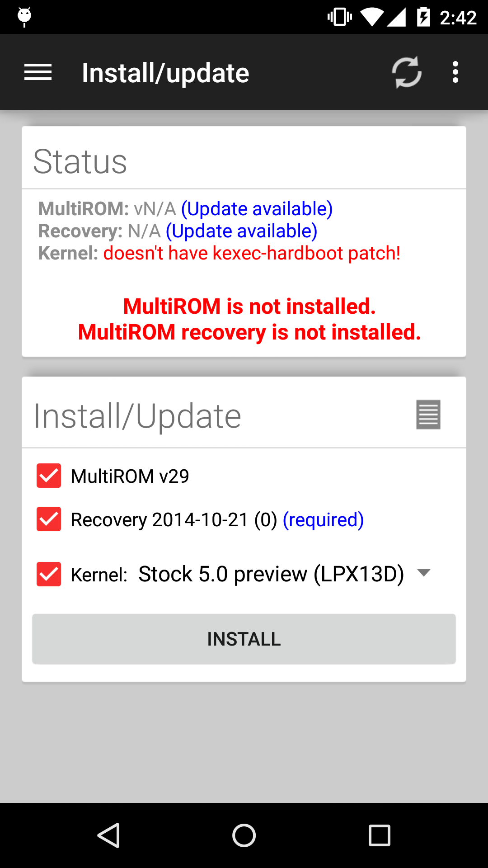Tap the Android home button

[x=244, y=835]
